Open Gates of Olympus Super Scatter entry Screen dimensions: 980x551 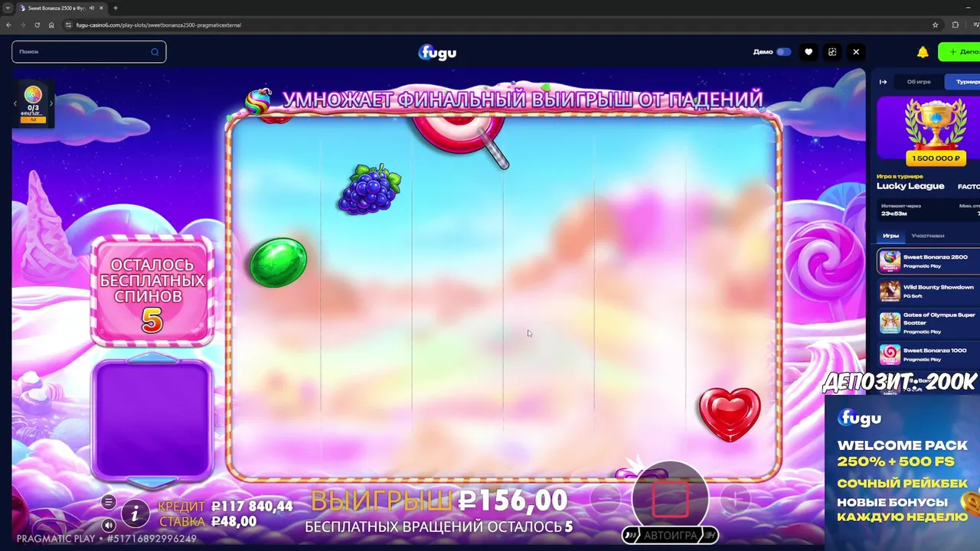point(929,323)
